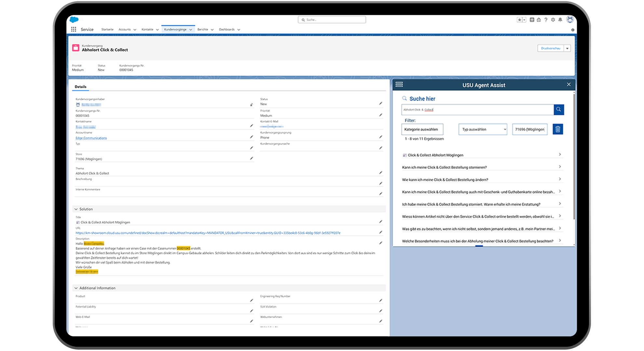Edit the Priorität field pencil
This screenshot has height=351, width=644.
[x=381, y=115]
